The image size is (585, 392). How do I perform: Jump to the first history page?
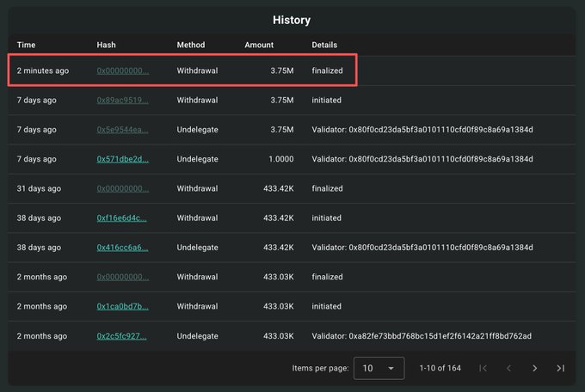[483, 368]
